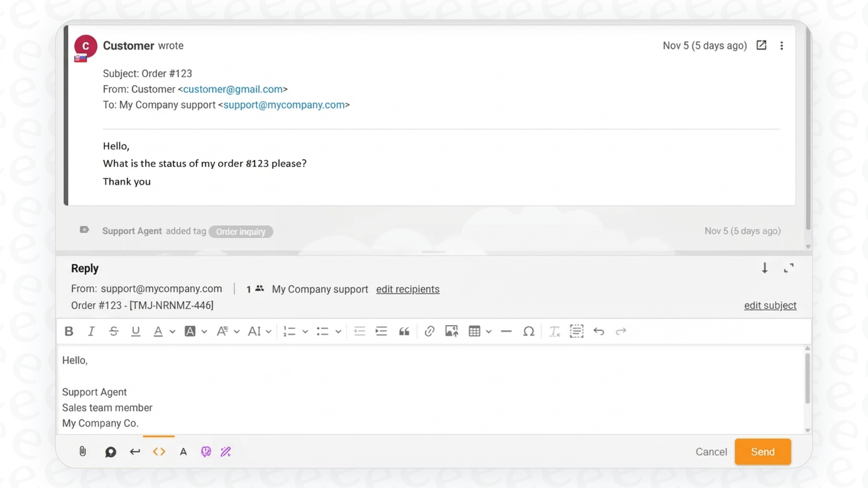Screen dimensions: 868x488
Task: Click the edit subject link
Action: pos(770,305)
